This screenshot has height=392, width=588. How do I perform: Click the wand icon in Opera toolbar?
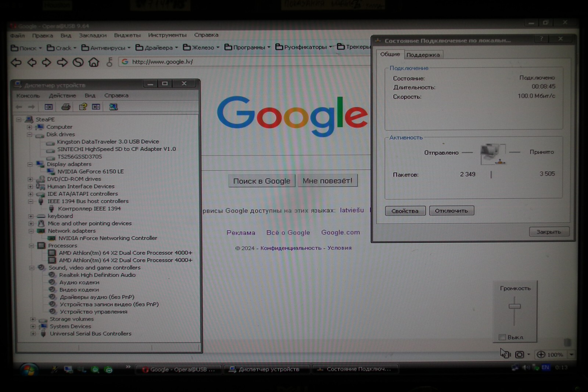tap(110, 62)
